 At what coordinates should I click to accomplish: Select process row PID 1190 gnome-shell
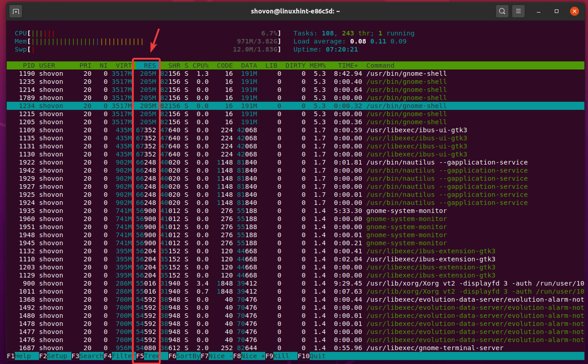295,74
